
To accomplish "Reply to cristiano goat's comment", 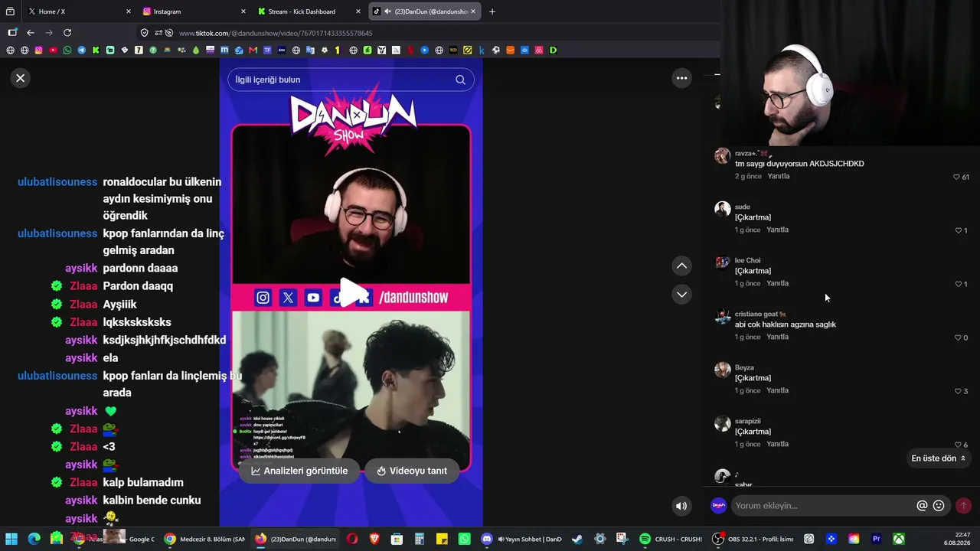I will [778, 337].
